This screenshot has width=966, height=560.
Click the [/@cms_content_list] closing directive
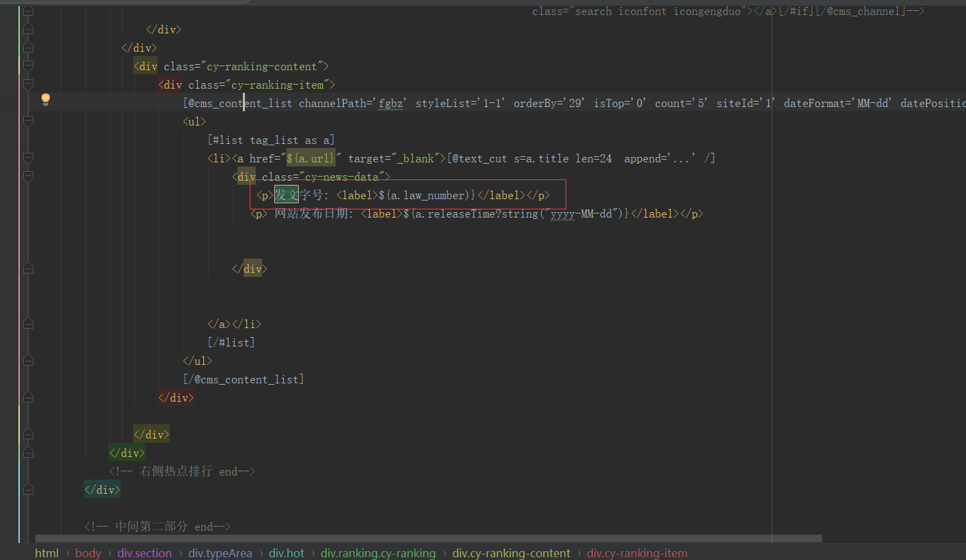(244, 379)
